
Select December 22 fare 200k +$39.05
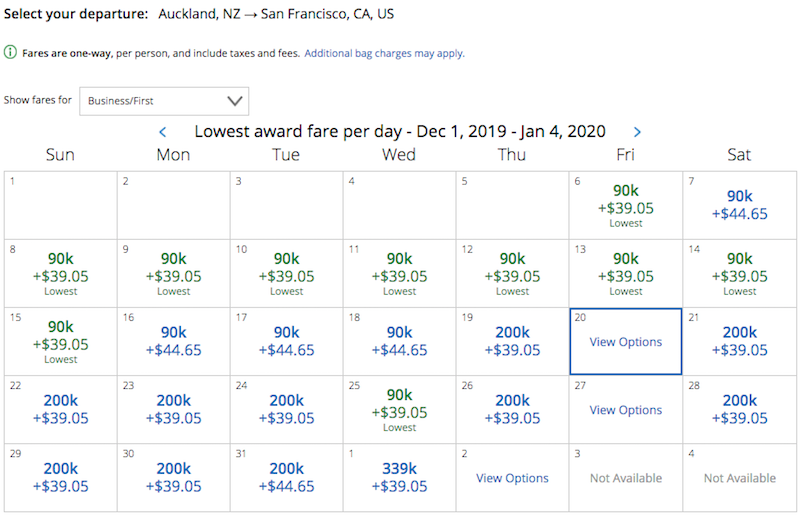point(61,410)
